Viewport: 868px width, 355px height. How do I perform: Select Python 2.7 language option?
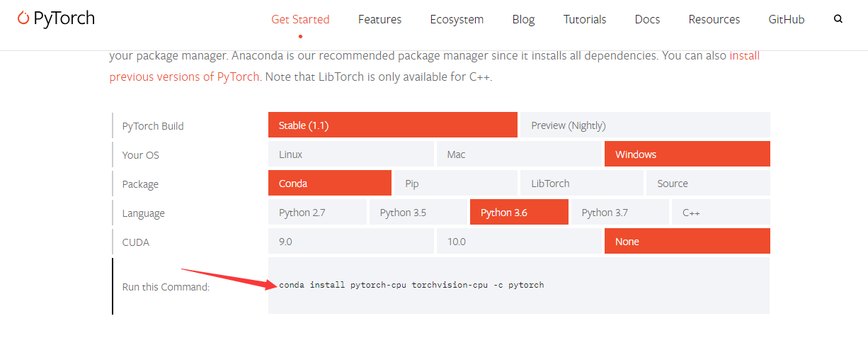[x=317, y=213]
